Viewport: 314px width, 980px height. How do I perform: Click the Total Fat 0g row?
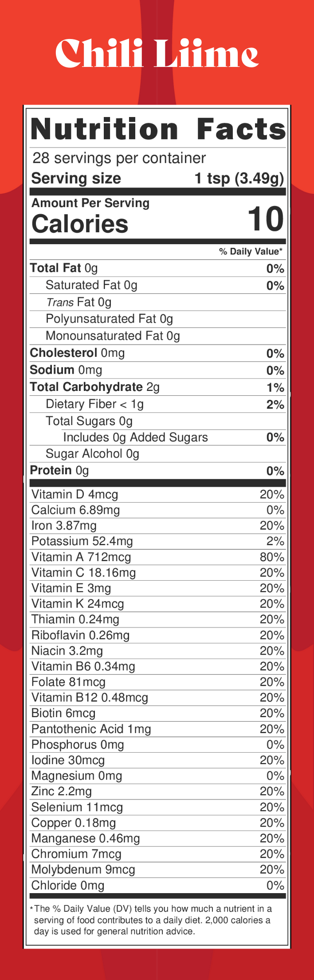[x=157, y=268]
